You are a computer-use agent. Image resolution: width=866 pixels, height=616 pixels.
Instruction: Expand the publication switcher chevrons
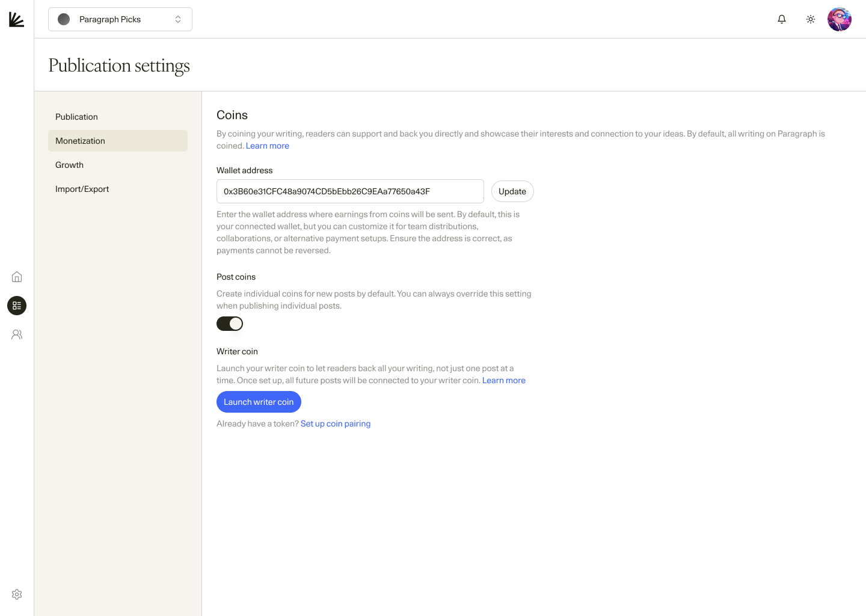click(178, 19)
